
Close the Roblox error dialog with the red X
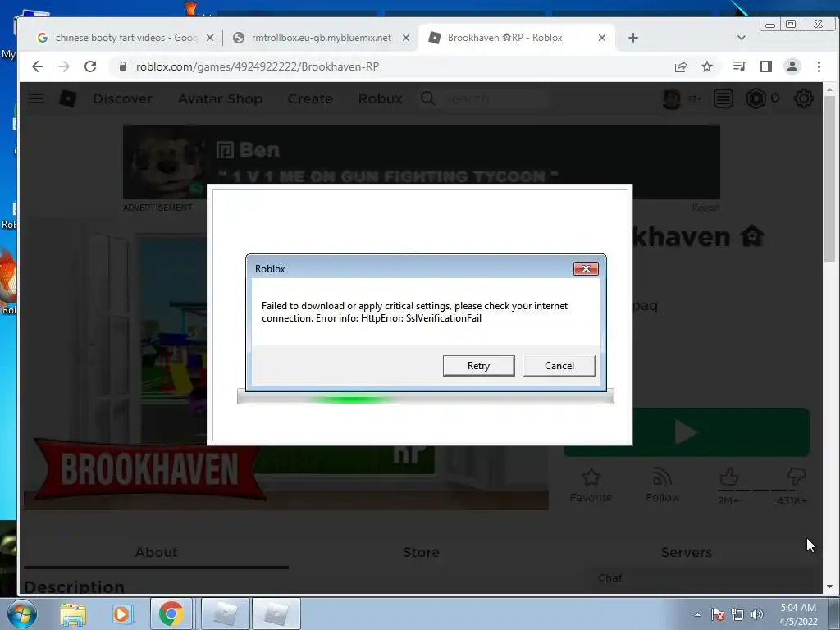586,268
